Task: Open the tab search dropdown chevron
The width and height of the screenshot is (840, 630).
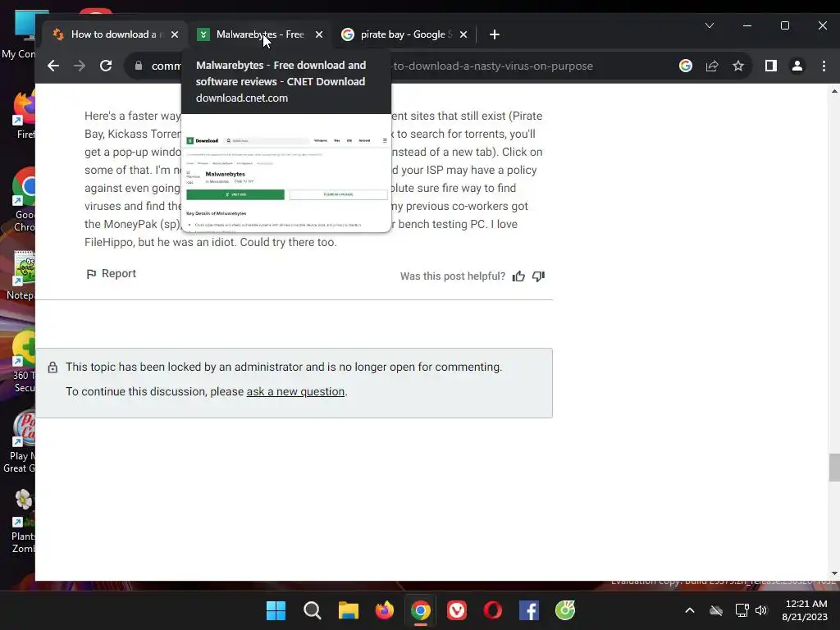Action: 710,25
